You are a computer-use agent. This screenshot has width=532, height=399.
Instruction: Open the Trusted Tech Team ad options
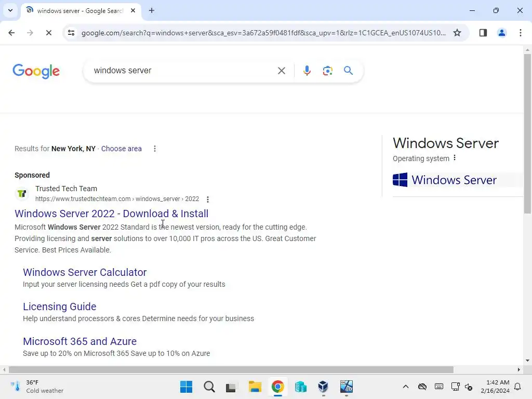click(x=208, y=199)
